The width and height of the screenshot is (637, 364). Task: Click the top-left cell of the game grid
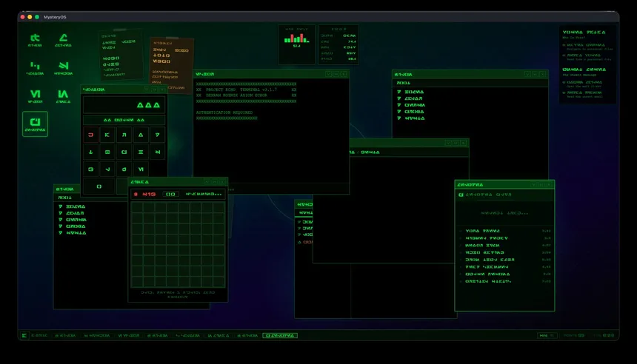pos(137,209)
